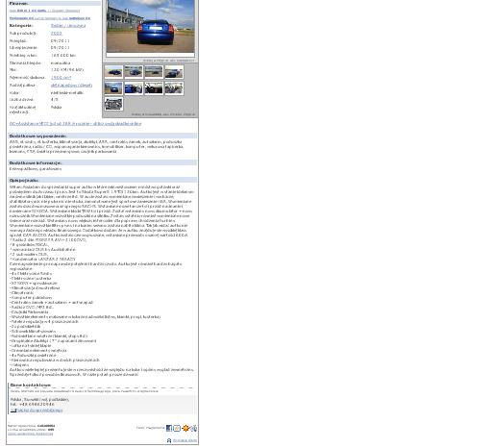This screenshot has width=492, height=448.
Task: Click the orange W share icon
Action: click(177, 428)
